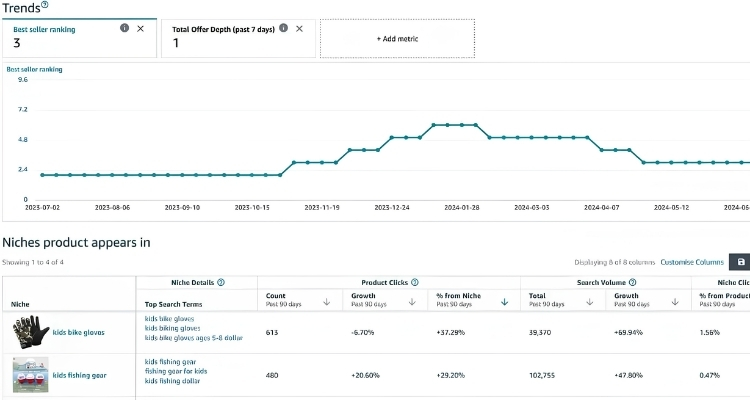
Task: Click the search growth value +47.80%
Action: click(x=629, y=376)
